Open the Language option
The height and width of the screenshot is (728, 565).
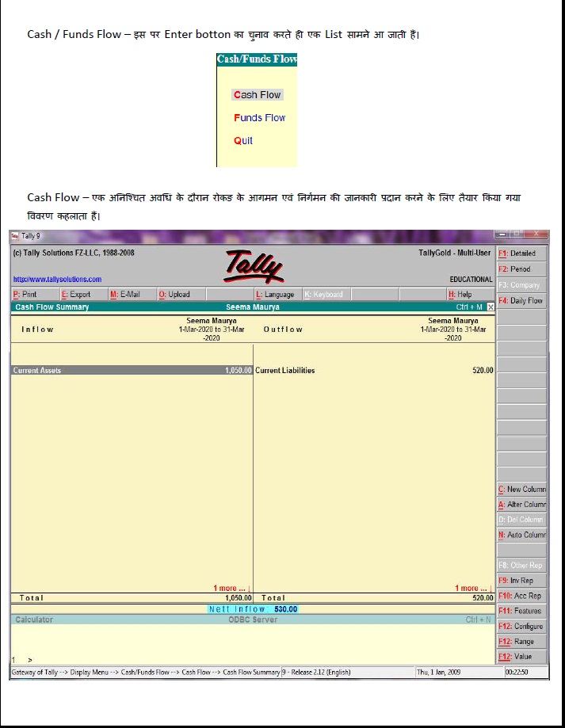tap(275, 295)
